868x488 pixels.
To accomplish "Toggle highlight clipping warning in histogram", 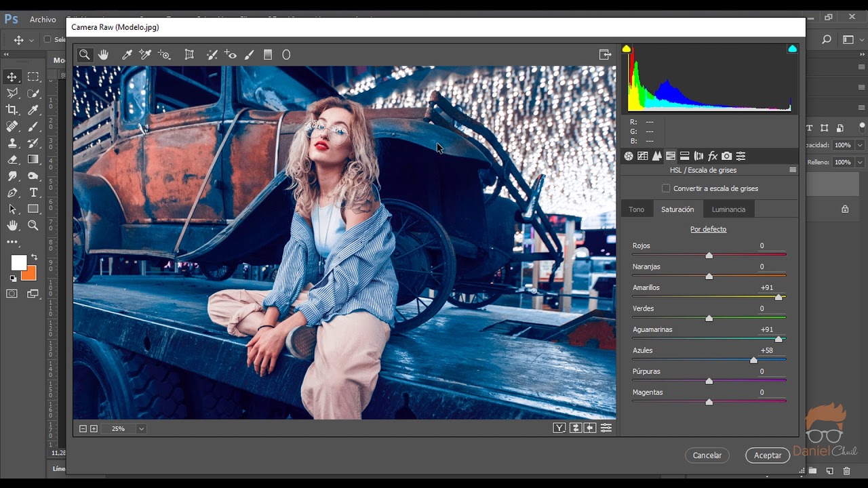I will pyautogui.click(x=792, y=49).
